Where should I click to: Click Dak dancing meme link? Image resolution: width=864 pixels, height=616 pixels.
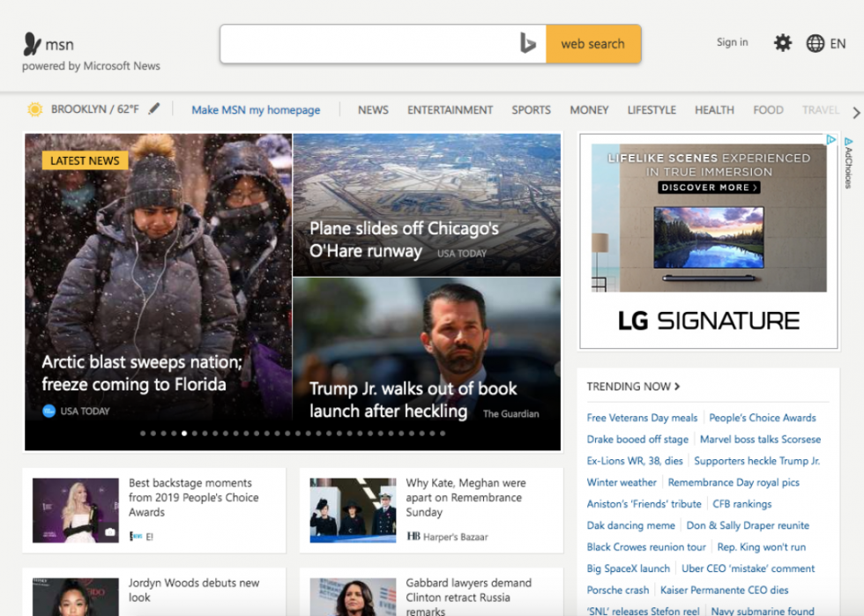click(630, 525)
